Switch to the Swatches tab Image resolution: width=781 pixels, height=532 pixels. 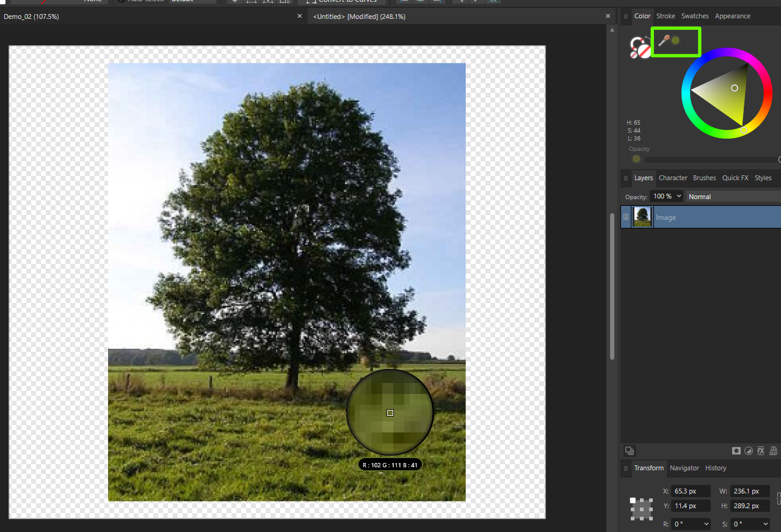coord(695,15)
